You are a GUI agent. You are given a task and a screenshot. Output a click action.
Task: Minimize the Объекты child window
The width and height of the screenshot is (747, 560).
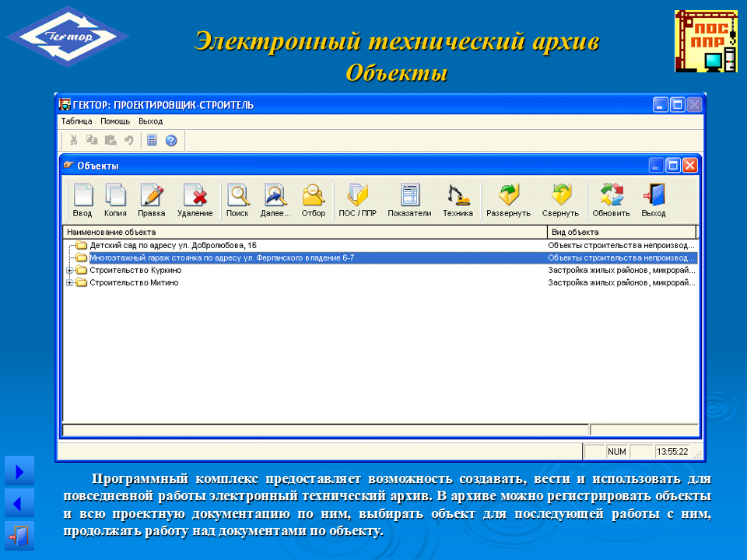[656, 166]
